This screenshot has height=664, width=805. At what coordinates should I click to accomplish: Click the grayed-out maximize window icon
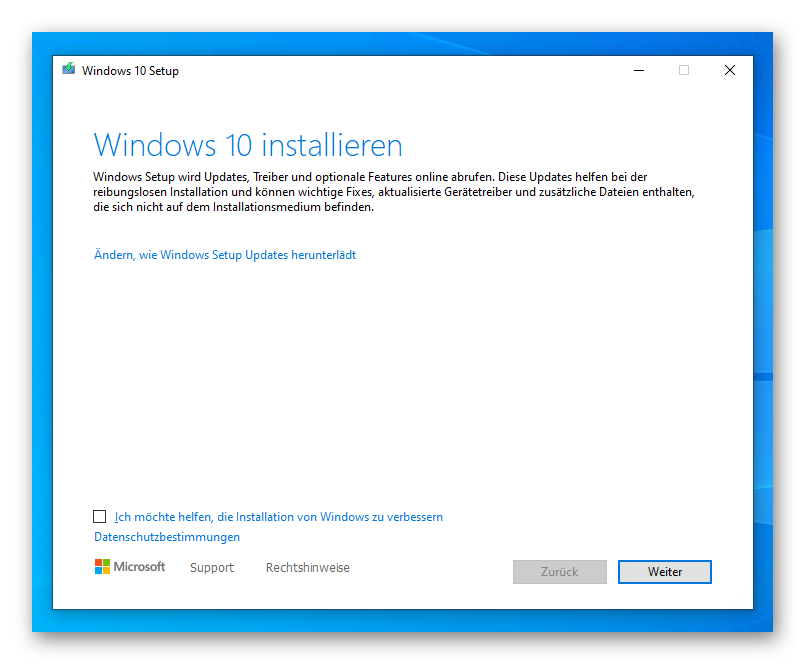pos(684,70)
